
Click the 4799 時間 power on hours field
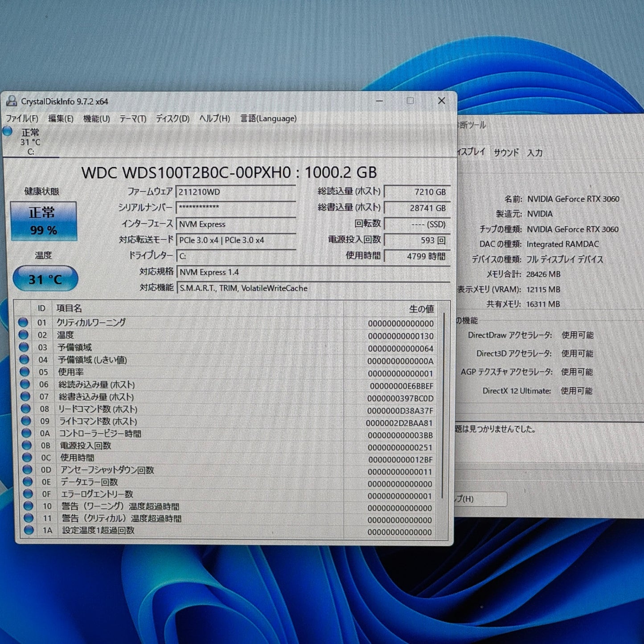click(x=417, y=256)
